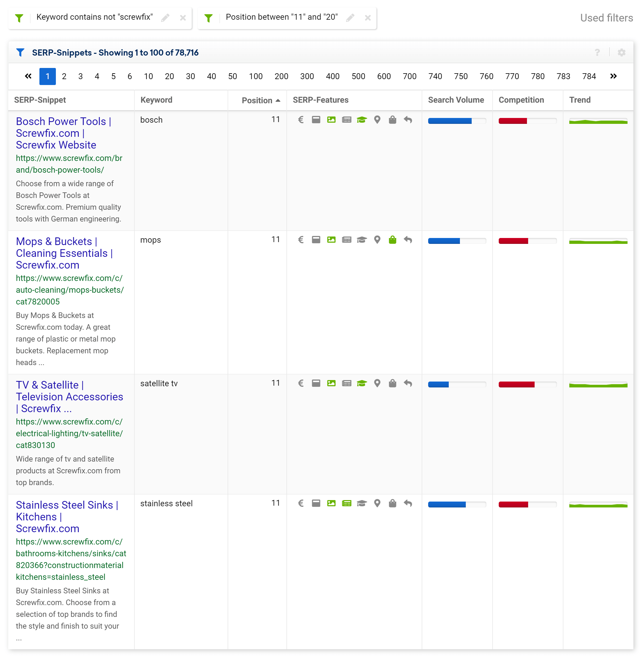Open the table settings gear icon
Viewport: 644px width, 656px height.
coord(622,52)
